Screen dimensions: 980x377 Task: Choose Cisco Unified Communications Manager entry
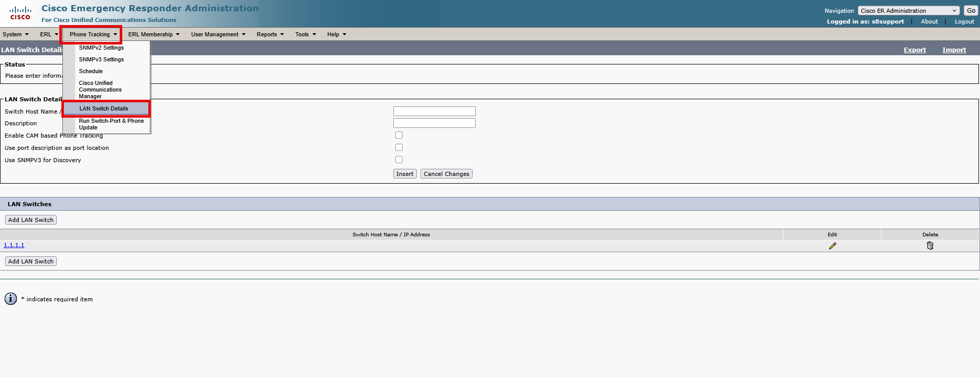[106, 90]
